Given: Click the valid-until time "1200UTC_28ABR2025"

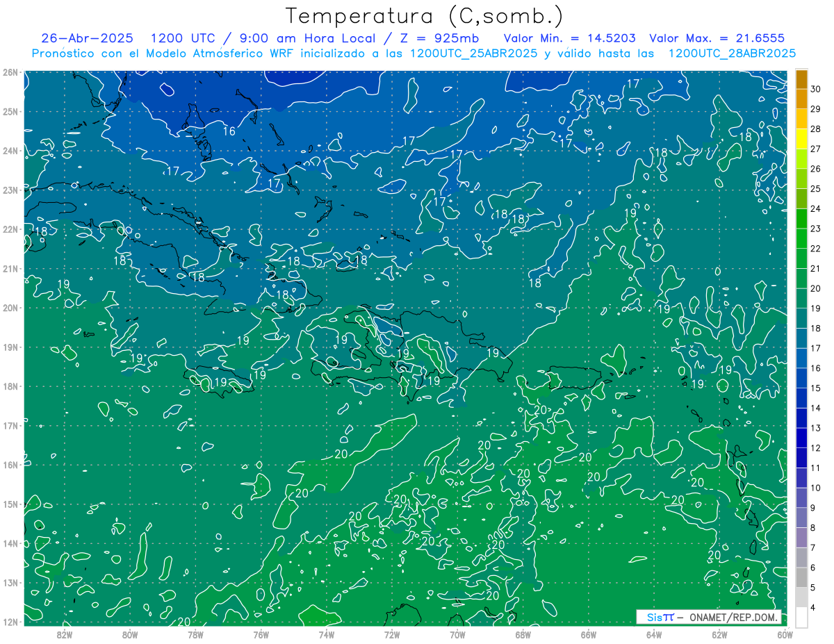Looking at the screenshot, I should point(732,53).
